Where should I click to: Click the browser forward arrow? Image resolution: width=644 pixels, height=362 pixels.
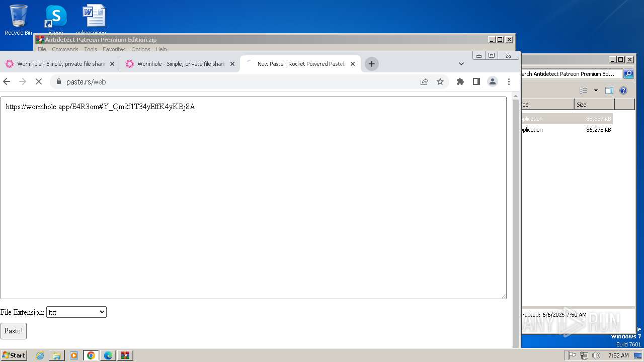pyautogui.click(x=22, y=81)
